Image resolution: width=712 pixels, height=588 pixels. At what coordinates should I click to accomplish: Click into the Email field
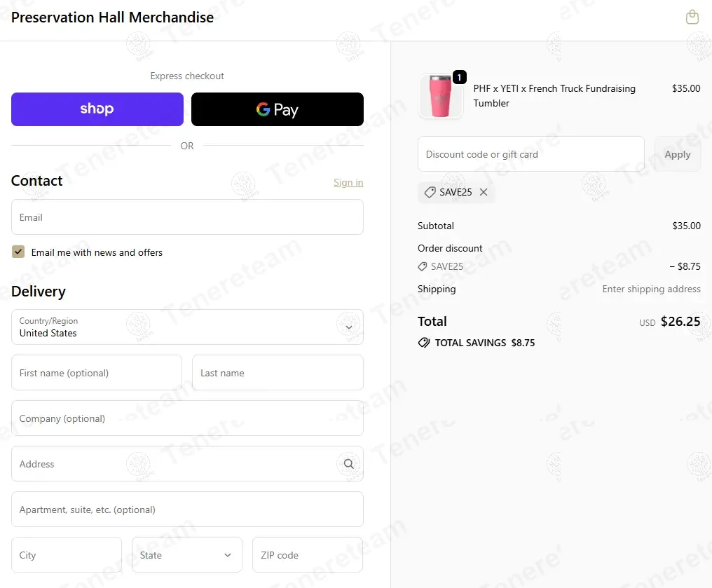pyautogui.click(x=187, y=217)
